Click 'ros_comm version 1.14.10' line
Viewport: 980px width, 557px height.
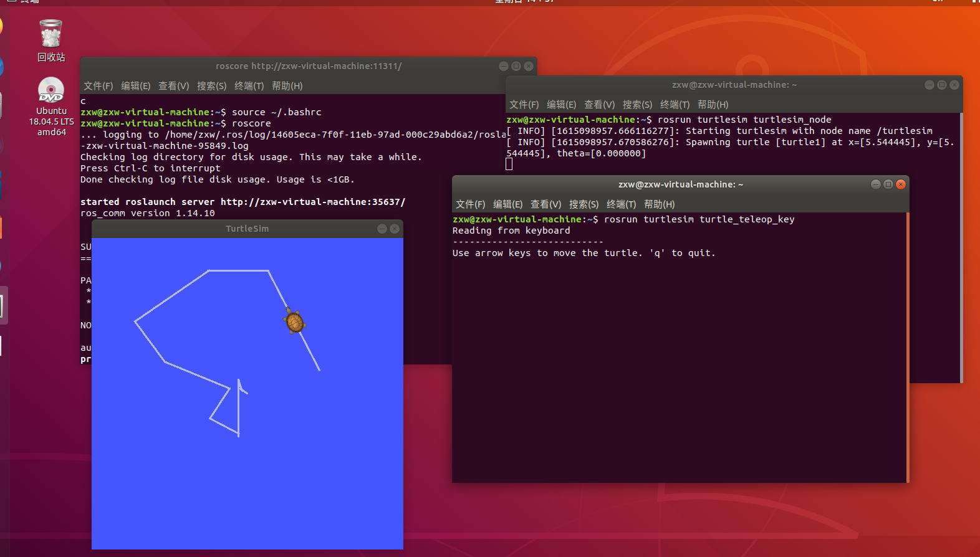click(x=148, y=213)
